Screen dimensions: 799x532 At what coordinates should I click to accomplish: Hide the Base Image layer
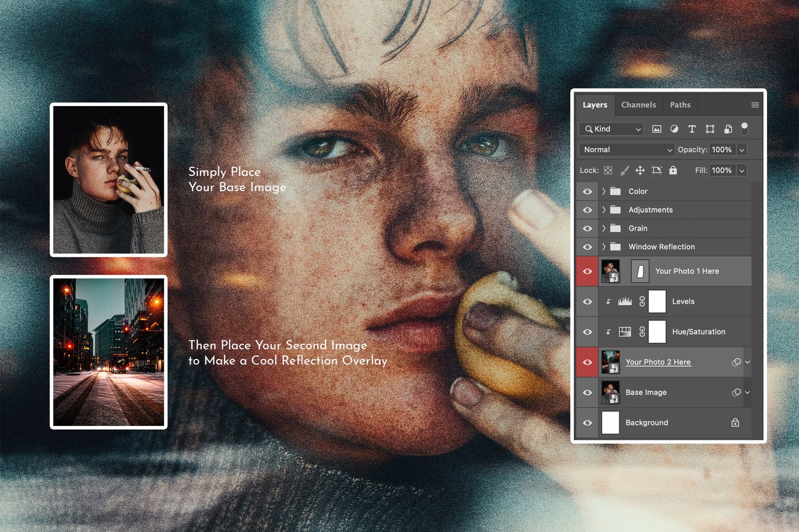(587, 392)
